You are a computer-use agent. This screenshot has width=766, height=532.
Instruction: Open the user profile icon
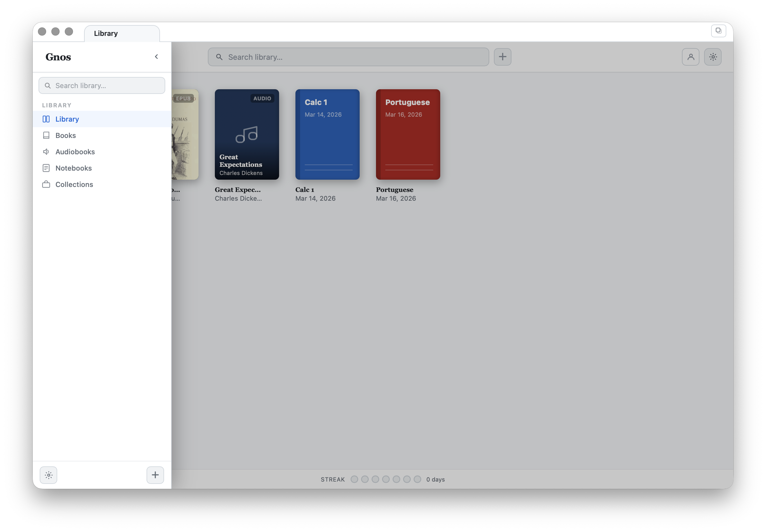(x=691, y=57)
